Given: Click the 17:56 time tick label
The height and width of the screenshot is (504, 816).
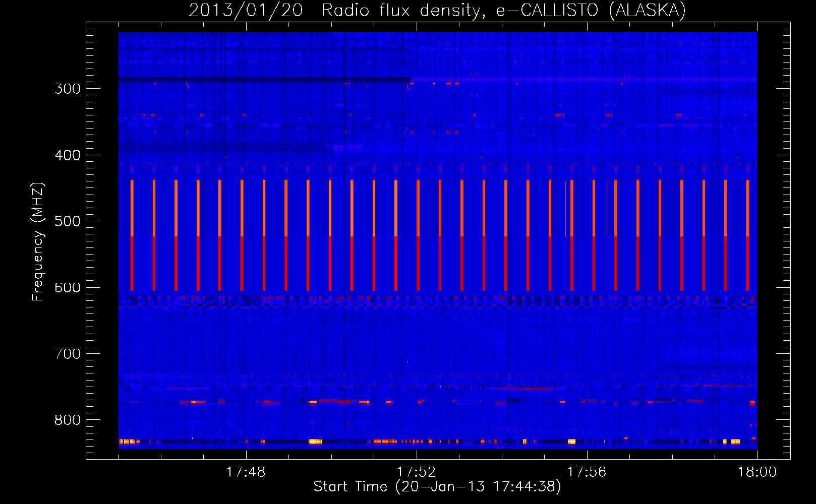Looking at the screenshot, I should [587, 472].
